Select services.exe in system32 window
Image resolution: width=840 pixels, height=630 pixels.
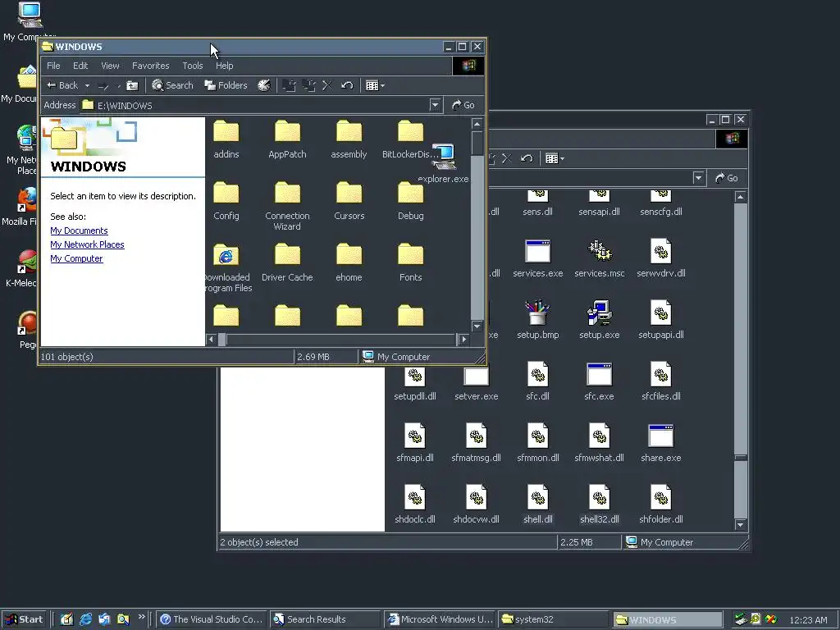[538, 258]
